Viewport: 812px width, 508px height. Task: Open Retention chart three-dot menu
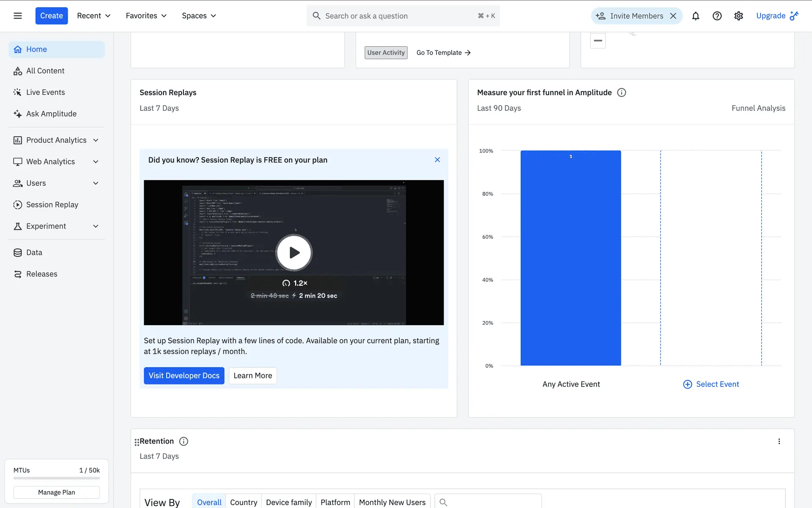pos(779,441)
